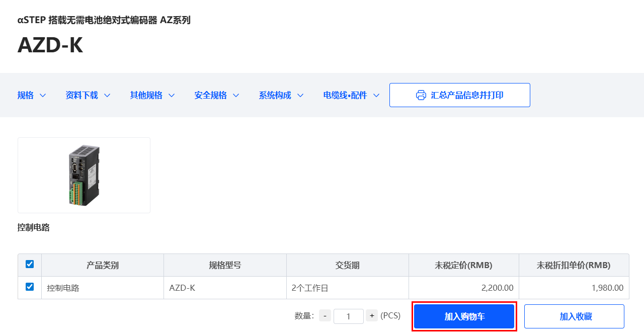This screenshot has width=644, height=336.
Task: Click the printer icon in the print button
Action: [421, 95]
